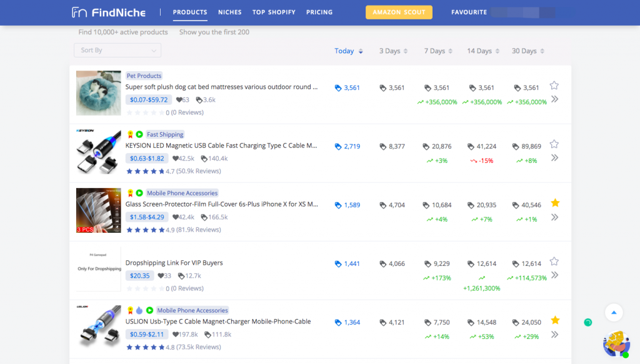Click the blue order tag beside 1,364

pos(338,323)
